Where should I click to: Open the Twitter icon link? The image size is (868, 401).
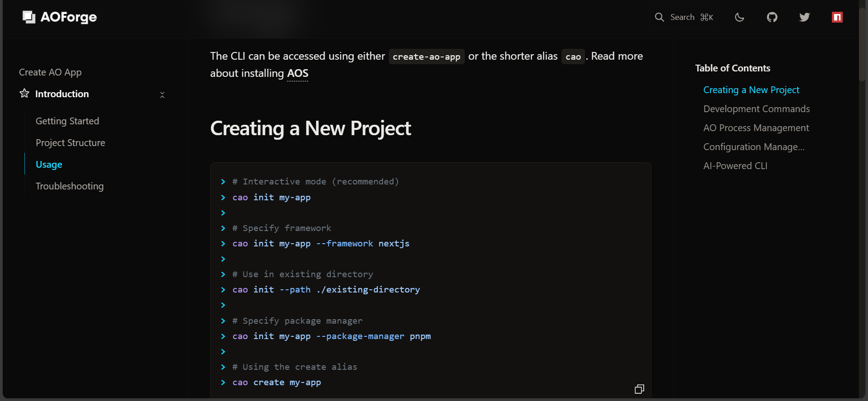(x=804, y=17)
